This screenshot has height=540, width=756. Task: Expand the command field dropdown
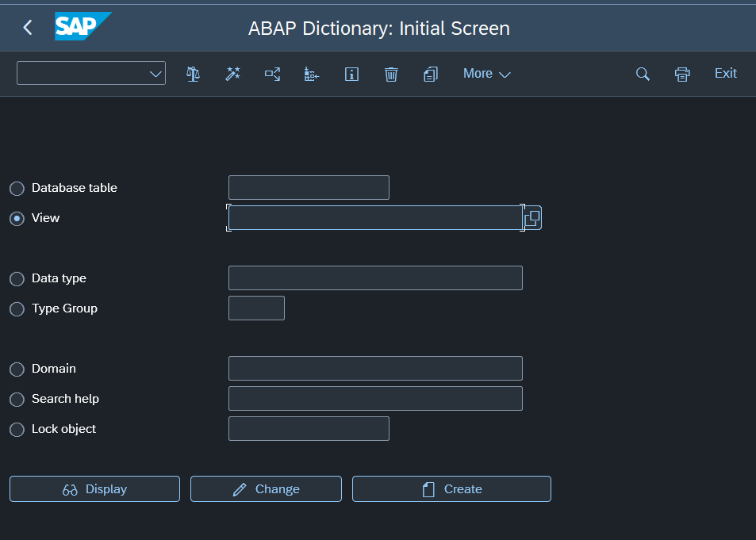[x=155, y=73]
